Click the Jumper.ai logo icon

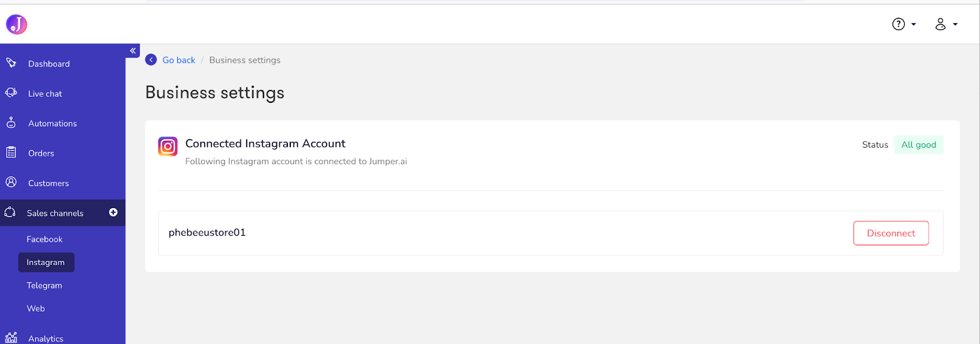tap(17, 24)
